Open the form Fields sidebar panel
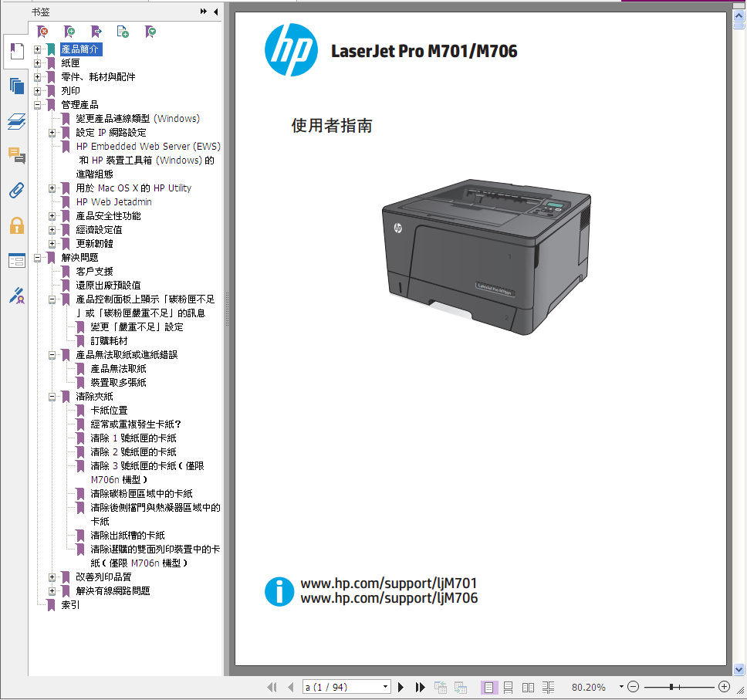The image size is (747, 700). [17, 261]
